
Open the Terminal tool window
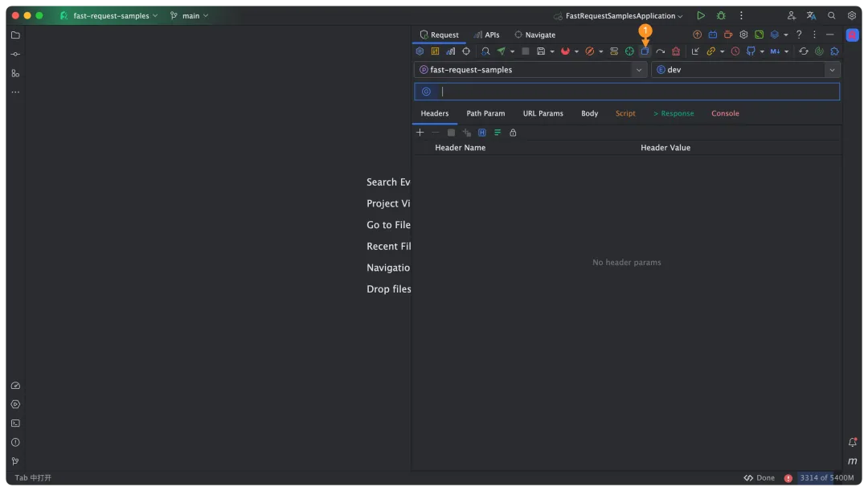(x=15, y=423)
